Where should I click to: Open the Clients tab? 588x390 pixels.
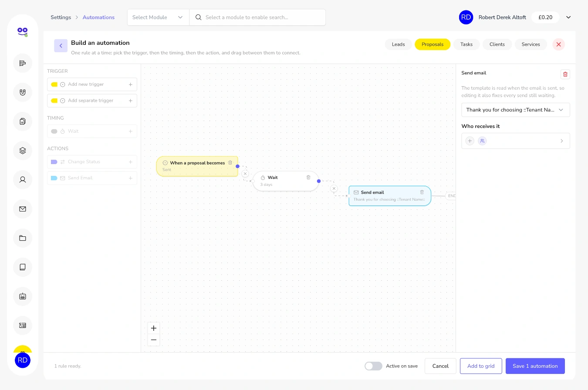click(x=497, y=44)
